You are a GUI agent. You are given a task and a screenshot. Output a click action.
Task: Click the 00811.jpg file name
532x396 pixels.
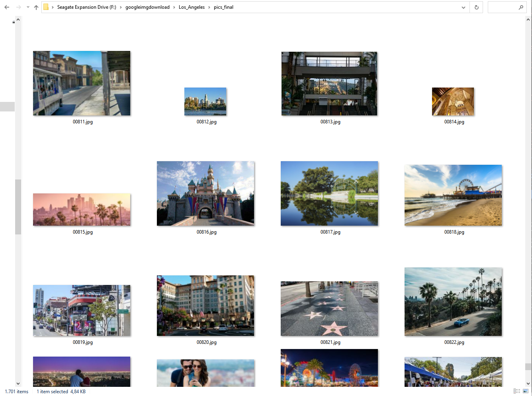[83, 122]
